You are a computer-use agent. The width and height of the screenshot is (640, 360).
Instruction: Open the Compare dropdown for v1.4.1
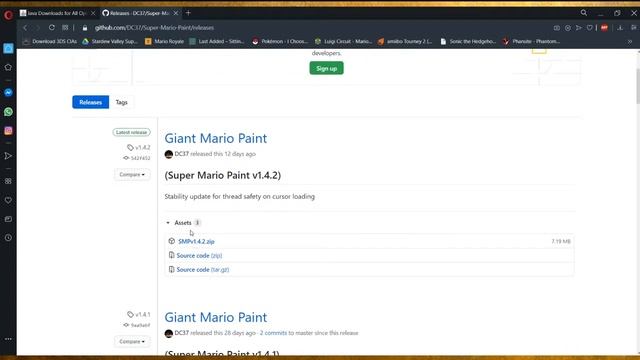(132, 341)
